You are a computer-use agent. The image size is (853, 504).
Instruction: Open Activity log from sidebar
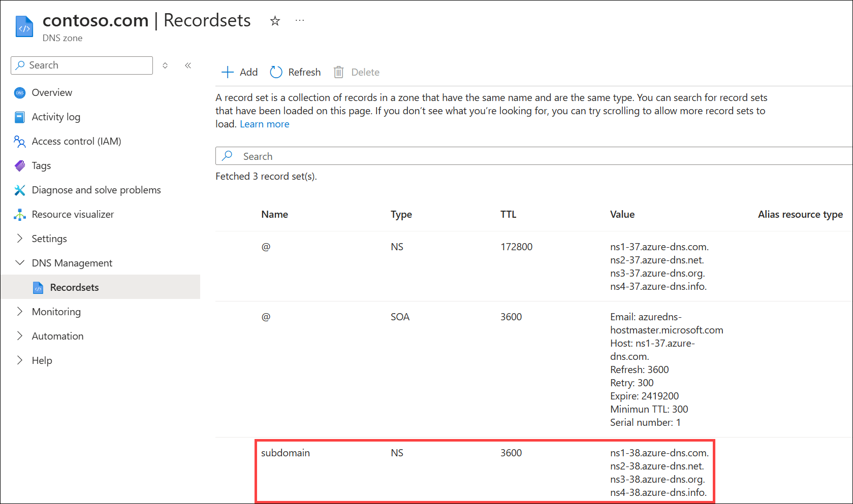(x=56, y=117)
